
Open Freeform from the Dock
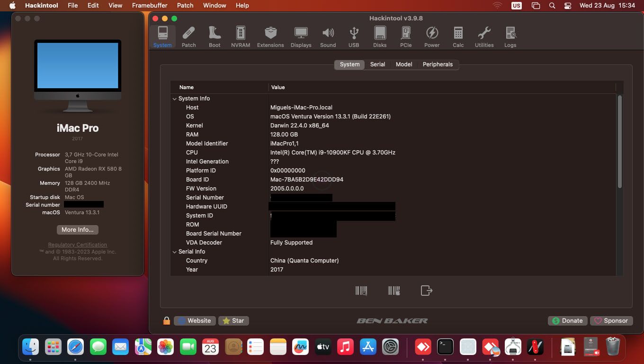coord(300,347)
